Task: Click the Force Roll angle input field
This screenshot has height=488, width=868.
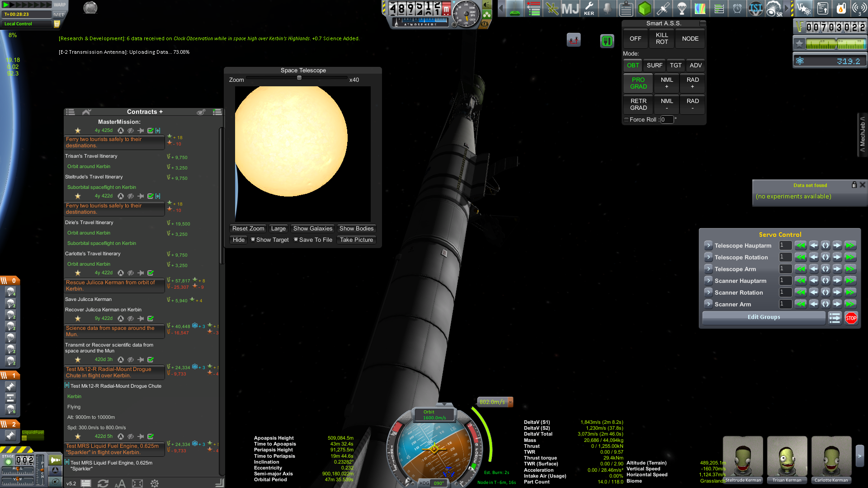Action: point(667,120)
